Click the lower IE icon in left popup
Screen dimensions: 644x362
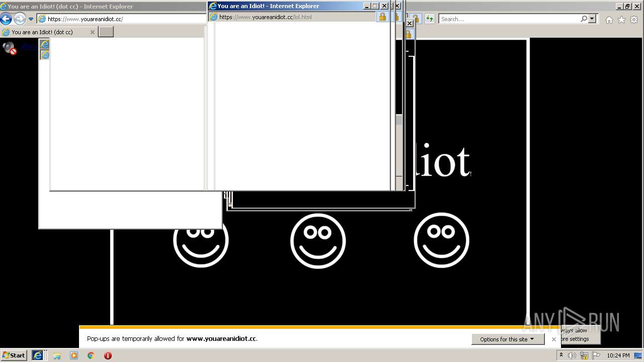[45, 55]
